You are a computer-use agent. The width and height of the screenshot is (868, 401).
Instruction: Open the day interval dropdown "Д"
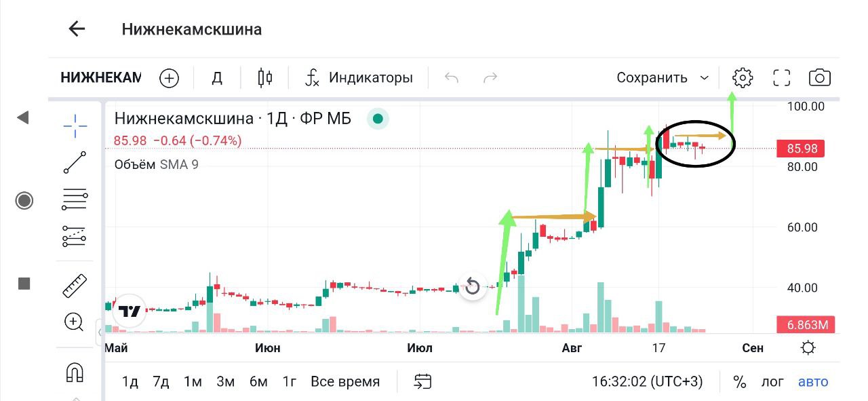(217, 78)
